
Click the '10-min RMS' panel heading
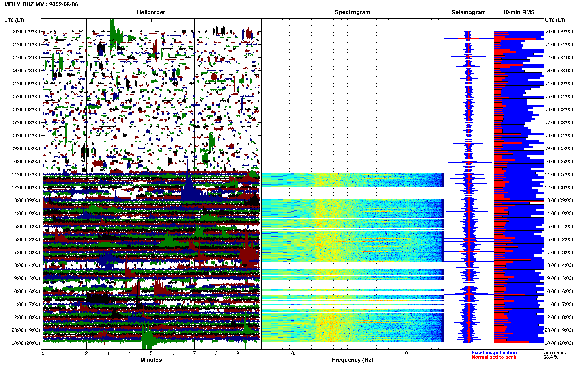(518, 12)
